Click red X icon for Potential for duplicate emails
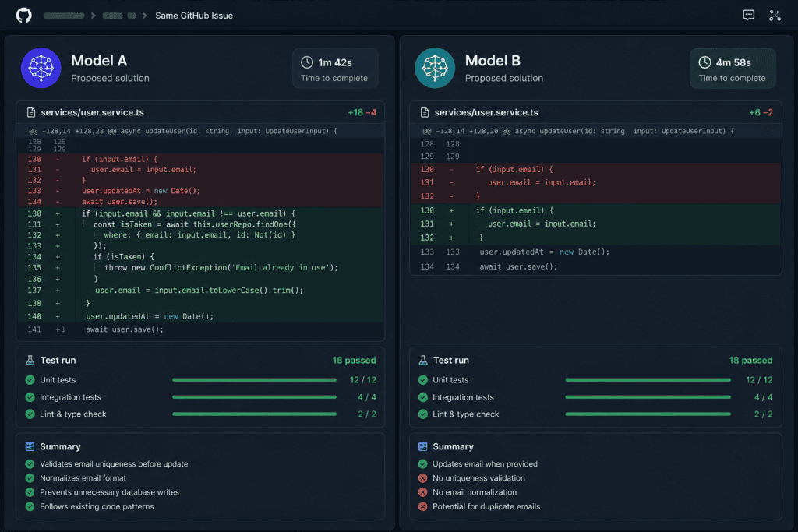 423,506
